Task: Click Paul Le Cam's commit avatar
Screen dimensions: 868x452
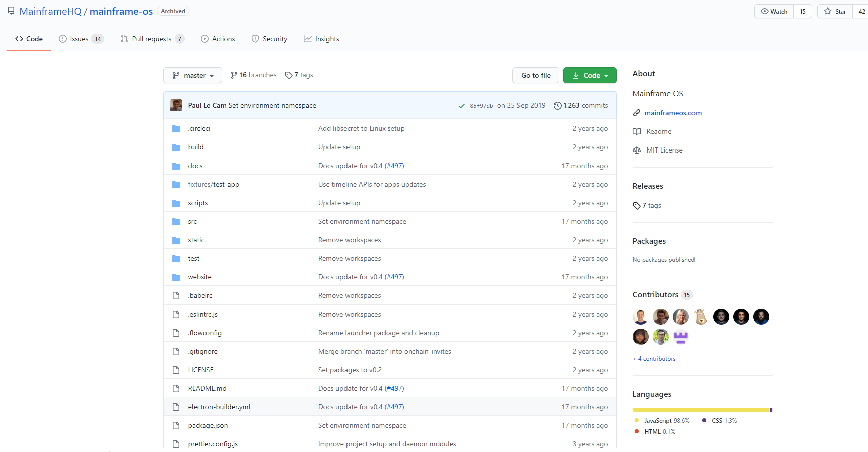Action: 176,105
